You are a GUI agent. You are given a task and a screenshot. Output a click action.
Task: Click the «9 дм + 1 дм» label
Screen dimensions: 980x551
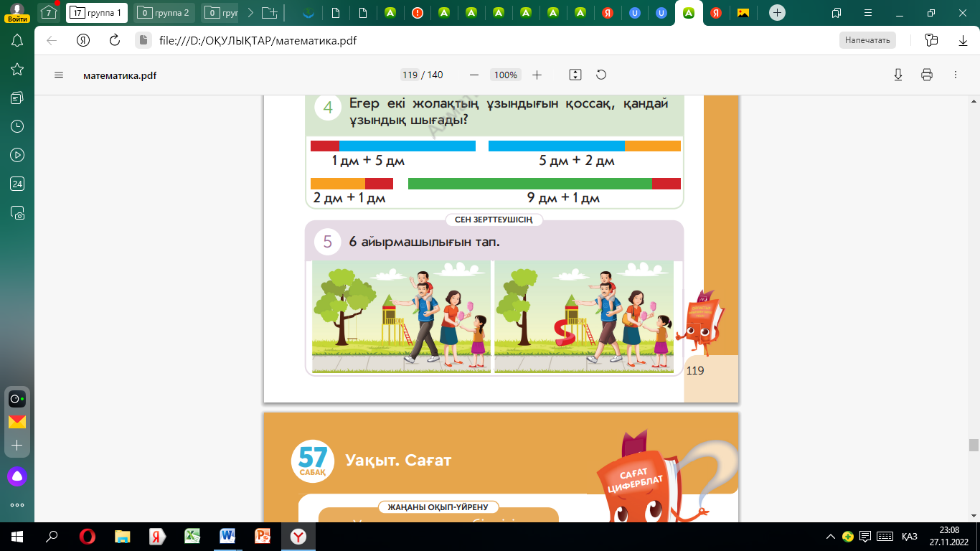[563, 198]
